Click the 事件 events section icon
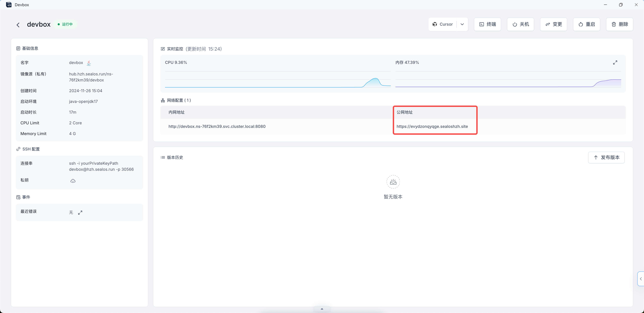Image resolution: width=644 pixels, height=313 pixels. [x=18, y=197]
